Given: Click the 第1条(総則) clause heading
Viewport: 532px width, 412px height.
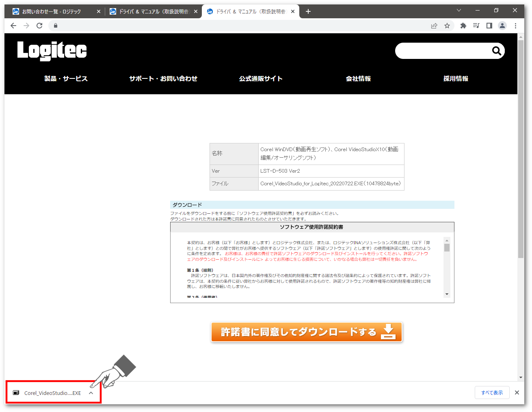Looking at the screenshot, I should 200,270.
